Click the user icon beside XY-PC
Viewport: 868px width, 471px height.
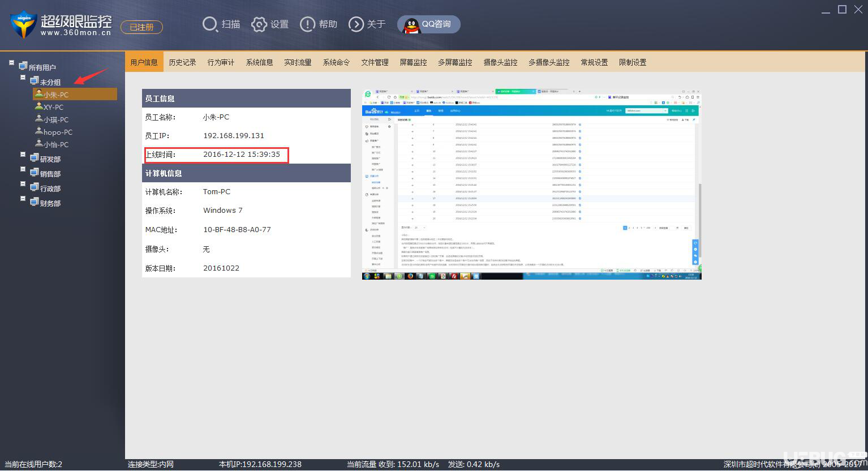[39, 106]
